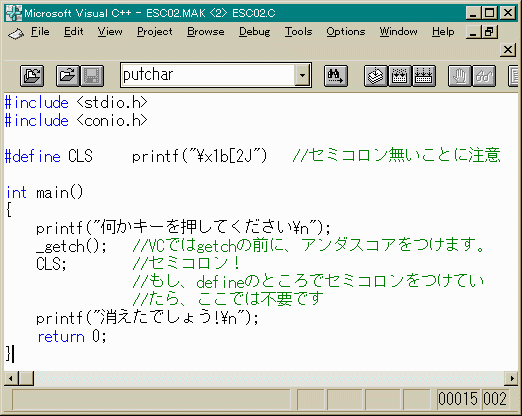The height and width of the screenshot is (416, 522).
Task: Click the QuickWatch glasses icon
Action: click(x=484, y=76)
